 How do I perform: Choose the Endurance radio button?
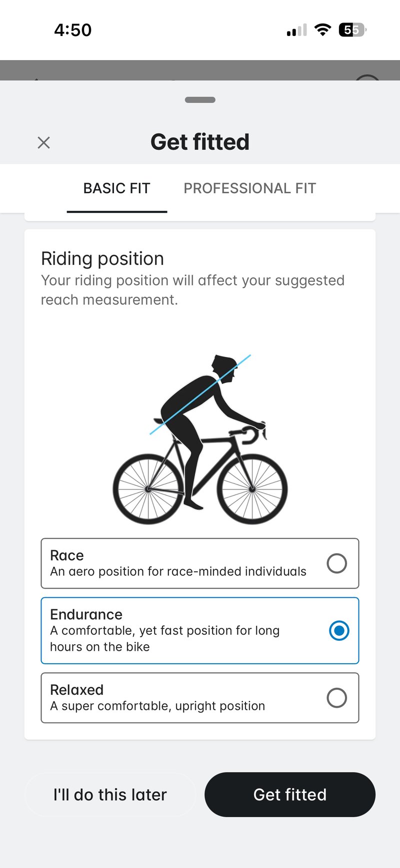click(339, 630)
